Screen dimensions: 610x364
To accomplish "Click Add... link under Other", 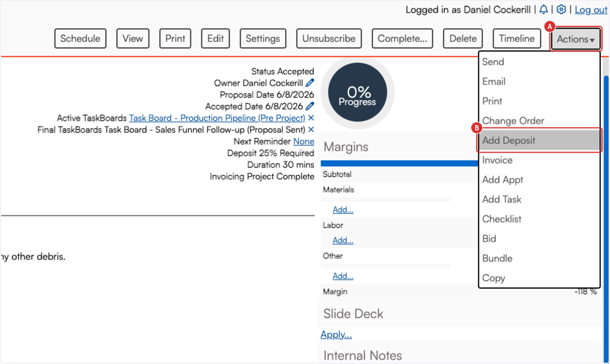I will point(343,276).
